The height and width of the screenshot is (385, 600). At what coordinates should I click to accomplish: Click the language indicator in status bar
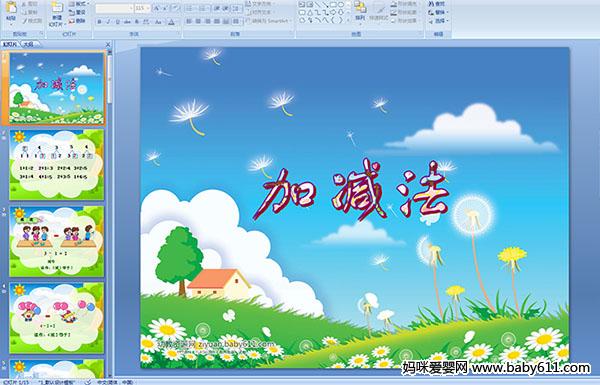point(114,382)
